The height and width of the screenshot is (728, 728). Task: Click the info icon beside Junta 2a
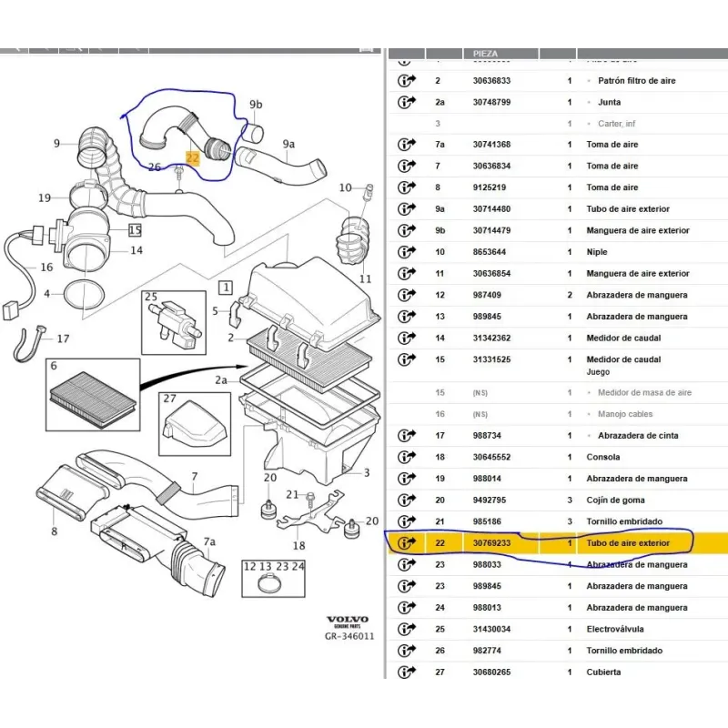[x=406, y=102]
